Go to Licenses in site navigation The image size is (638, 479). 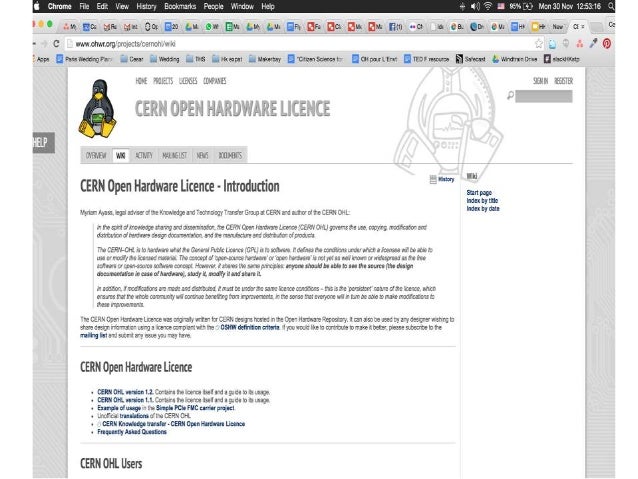[x=188, y=81]
